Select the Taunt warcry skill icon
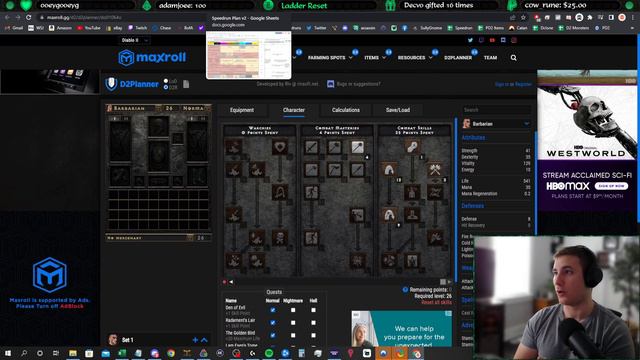Screen dimensions: 640x360 tap(234, 170)
